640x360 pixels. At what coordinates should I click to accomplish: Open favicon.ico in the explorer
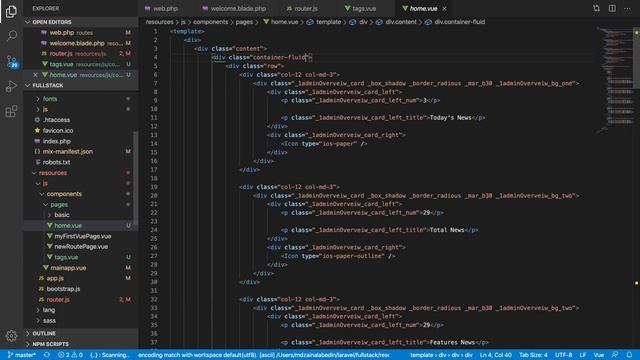[82, 131]
